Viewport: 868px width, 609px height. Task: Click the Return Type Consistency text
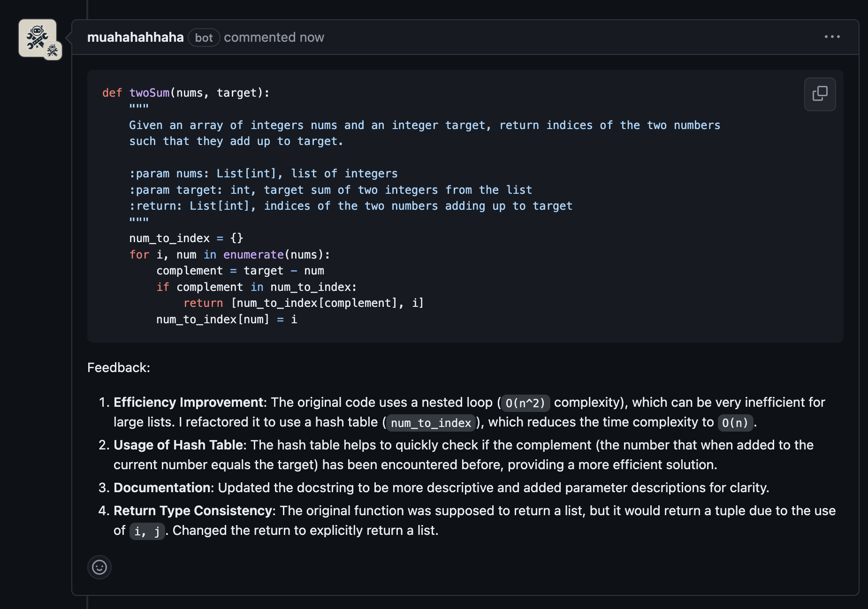tap(193, 510)
